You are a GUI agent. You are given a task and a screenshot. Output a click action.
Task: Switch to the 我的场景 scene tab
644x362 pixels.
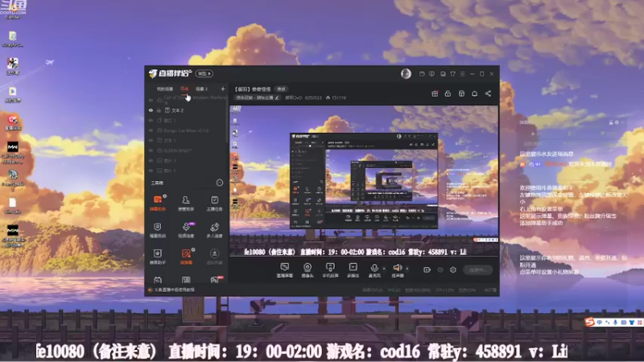pos(165,89)
